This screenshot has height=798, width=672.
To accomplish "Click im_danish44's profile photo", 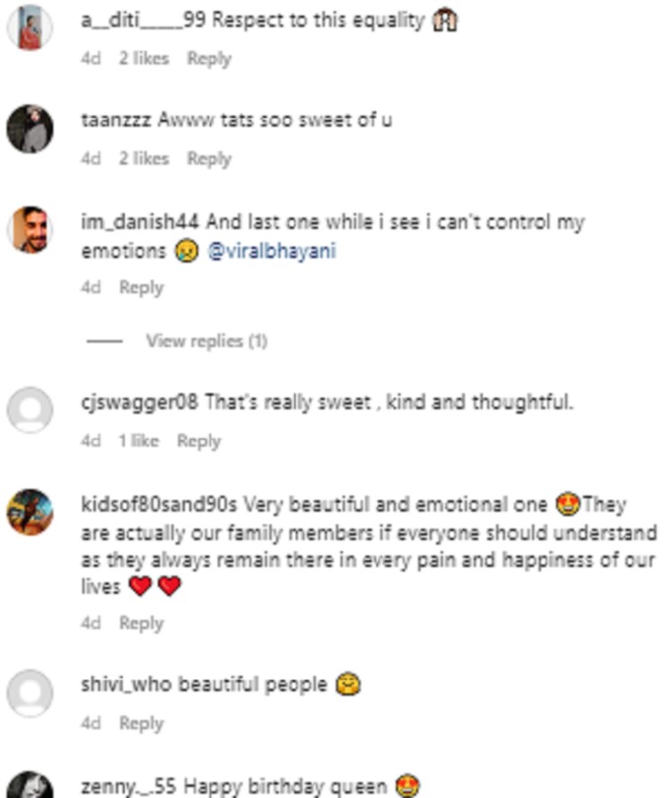I will pyautogui.click(x=30, y=230).
